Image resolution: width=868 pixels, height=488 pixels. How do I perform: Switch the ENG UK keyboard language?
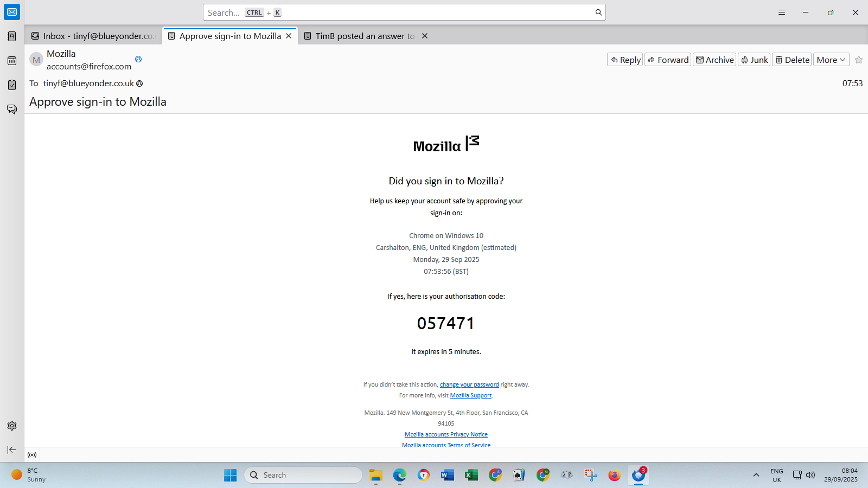777,475
